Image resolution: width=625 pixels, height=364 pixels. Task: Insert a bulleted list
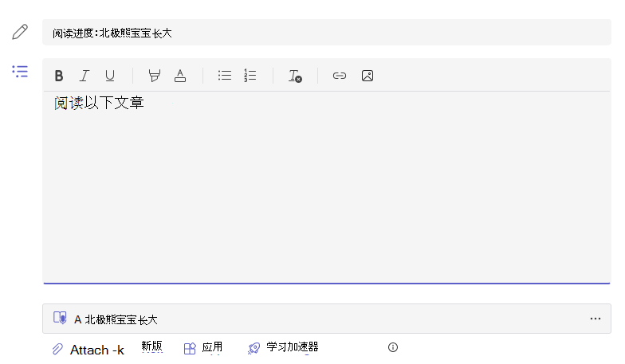(x=225, y=75)
